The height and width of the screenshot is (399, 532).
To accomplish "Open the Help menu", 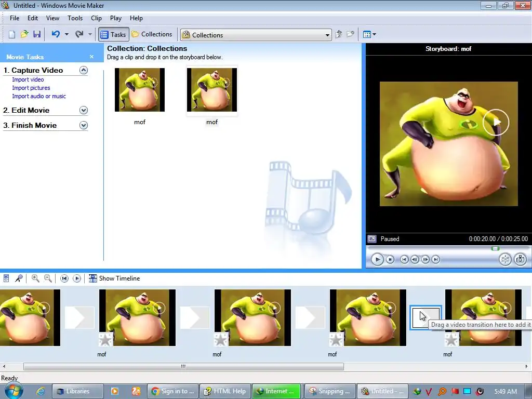I will tap(136, 18).
